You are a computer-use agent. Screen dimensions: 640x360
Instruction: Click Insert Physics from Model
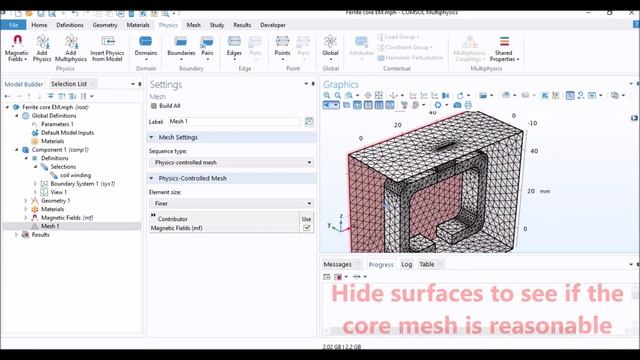click(x=107, y=48)
